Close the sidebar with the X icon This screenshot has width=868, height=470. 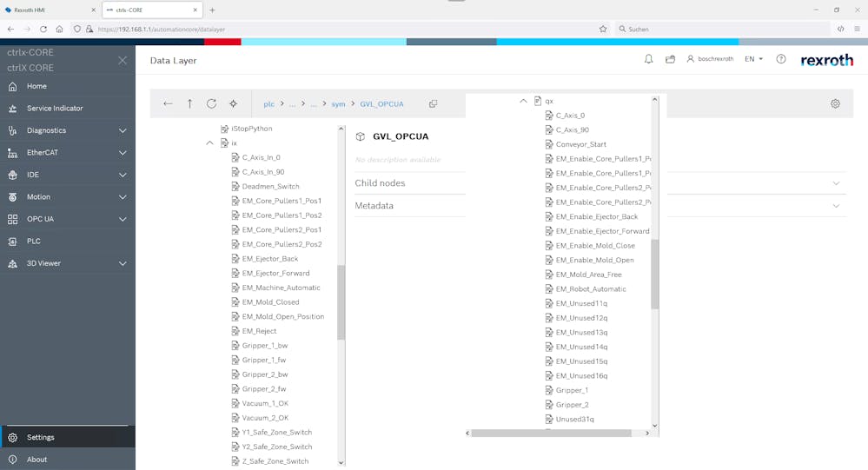coord(123,60)
